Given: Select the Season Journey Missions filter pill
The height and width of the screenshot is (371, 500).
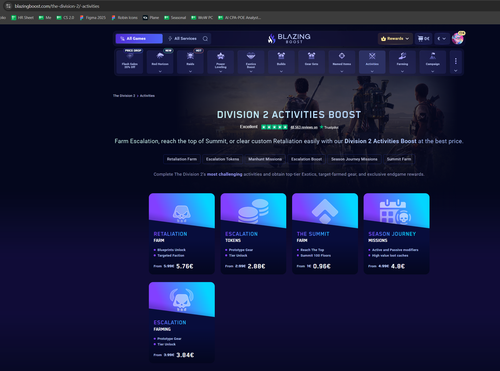Looking at the screenshot, I should pyautogui.click(x=354, y=159).
